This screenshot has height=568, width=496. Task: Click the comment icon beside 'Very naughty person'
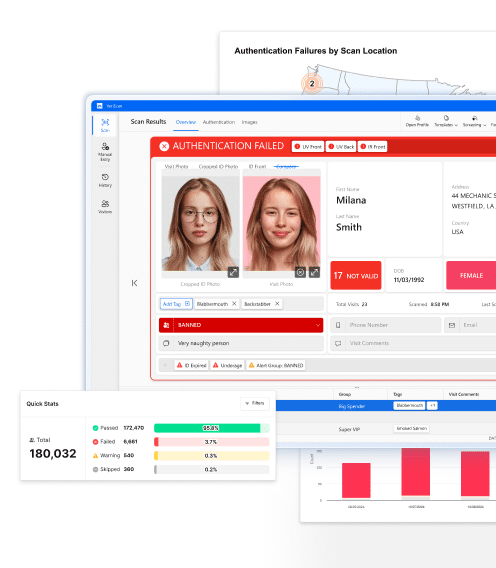tap(166, 343)
